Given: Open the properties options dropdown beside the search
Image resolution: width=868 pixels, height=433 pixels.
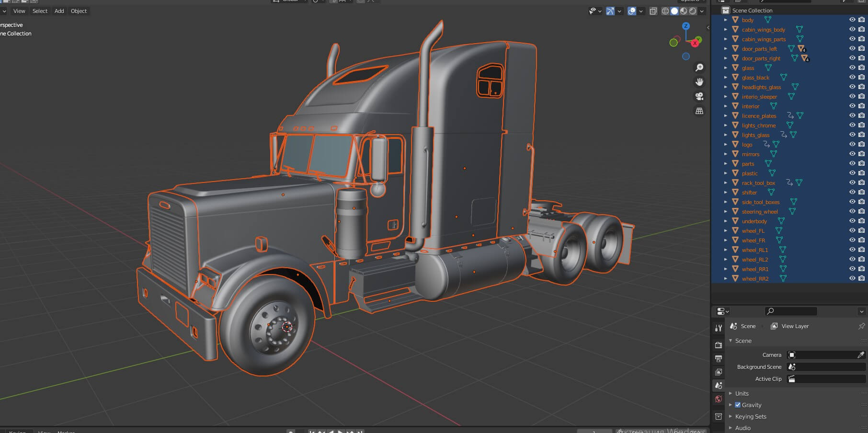Looking at the screenshot, I should click(861, 311).
